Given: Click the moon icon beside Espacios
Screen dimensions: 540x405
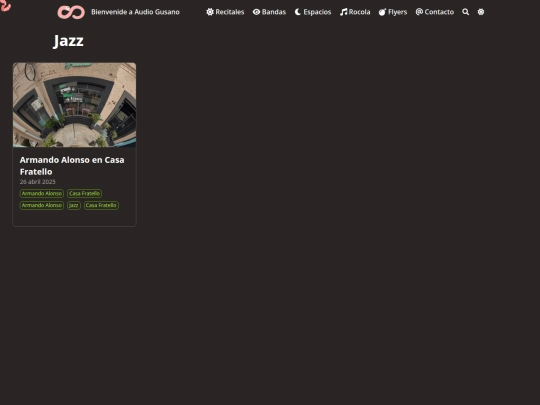Looking at the screenshot, I should [x=298, y=12].
